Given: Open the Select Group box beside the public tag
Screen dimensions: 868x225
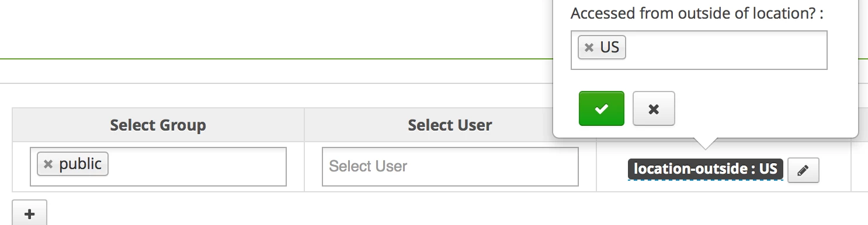Looking at the screenshot, I should pos(196,167).
